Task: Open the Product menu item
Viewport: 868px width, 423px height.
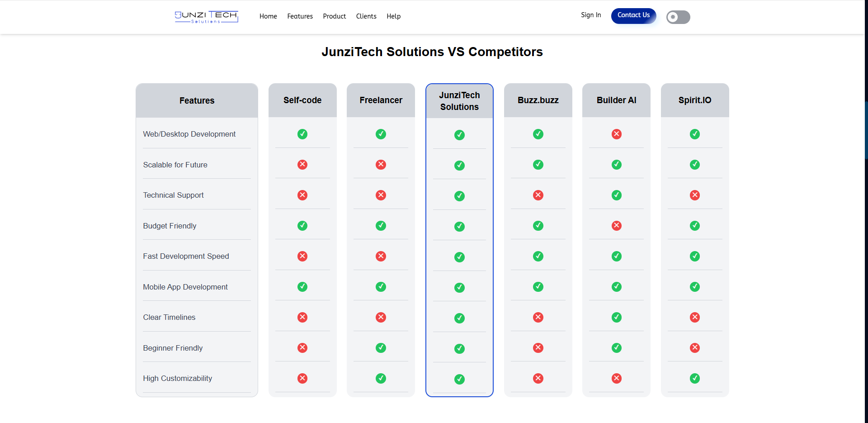Action: coord(334,16)
